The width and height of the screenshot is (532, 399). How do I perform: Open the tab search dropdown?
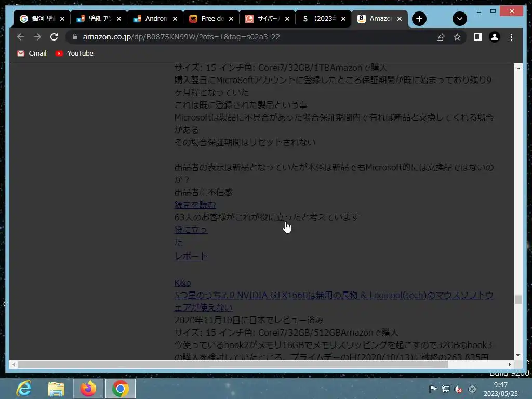[x=460, y=19]
